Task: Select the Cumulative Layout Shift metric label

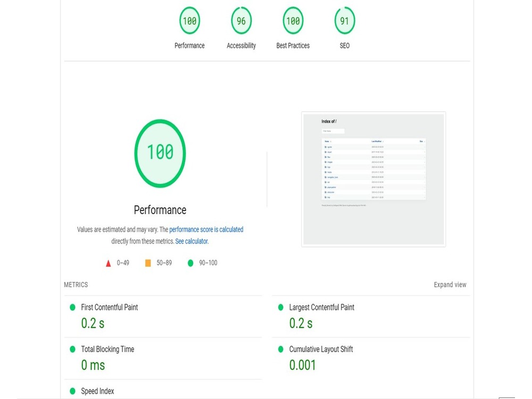Action: tap(321, 349)
